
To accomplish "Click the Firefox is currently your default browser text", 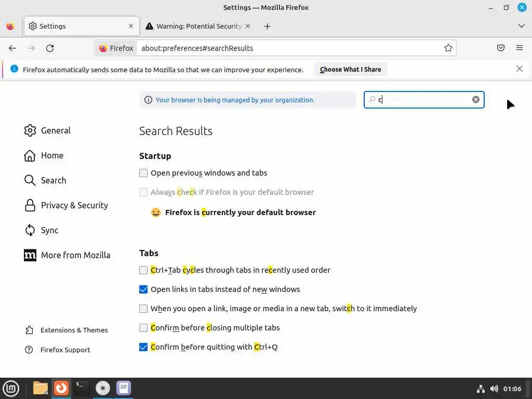I will pos(240,212).
